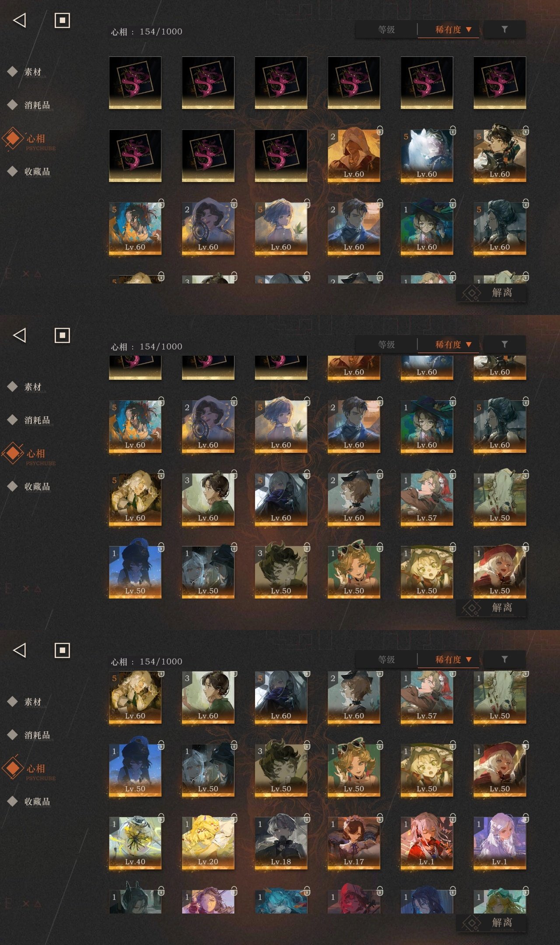Select the Lv.1 purple-haired girl psychube

[500, 842]
